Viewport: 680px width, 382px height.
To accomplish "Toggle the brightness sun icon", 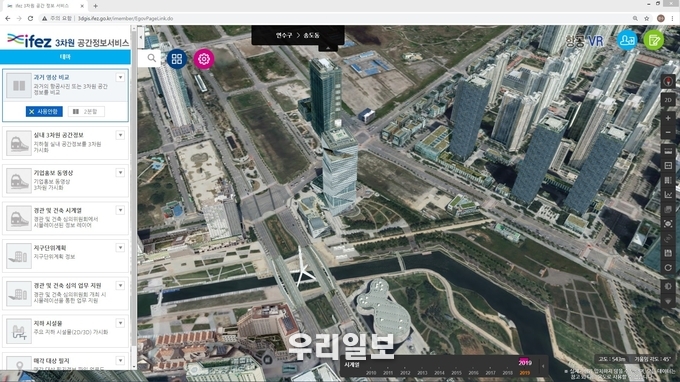I will tap(668, 286).
